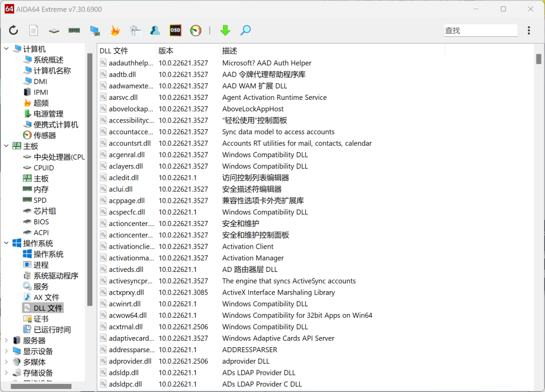Select the acgenral.dll row
This screenshot has height=392, width=545.
click(315, 155)
